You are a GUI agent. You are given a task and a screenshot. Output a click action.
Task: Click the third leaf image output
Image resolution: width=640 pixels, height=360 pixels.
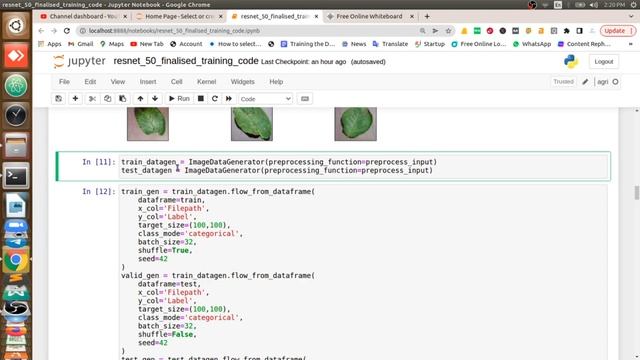click(356, 124)
